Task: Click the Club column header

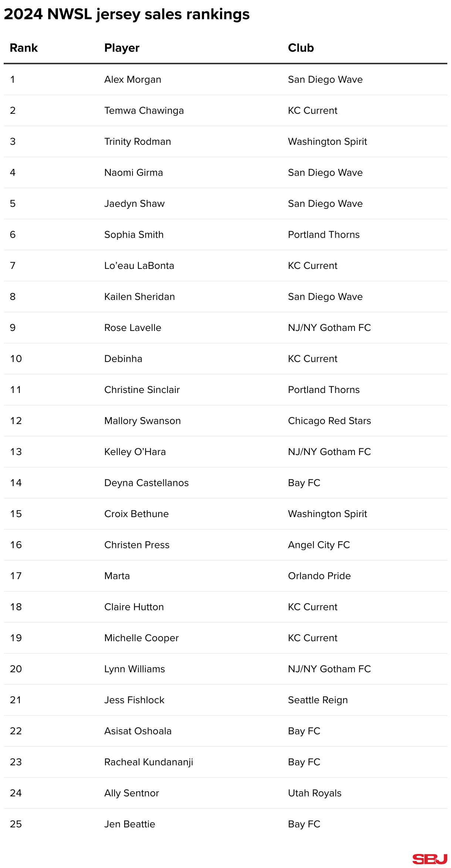Action: (301, 48)
